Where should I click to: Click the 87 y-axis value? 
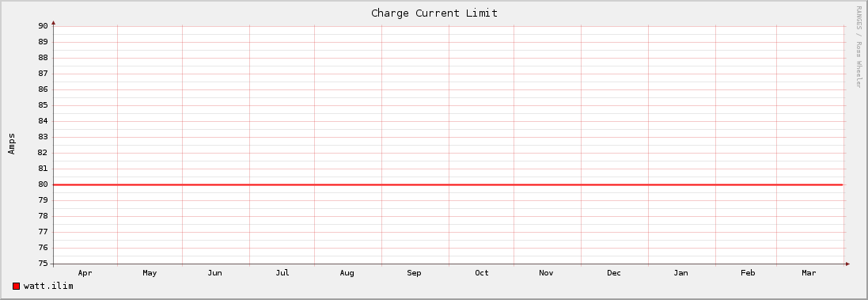pyautogui.click(x=44, y=74)
